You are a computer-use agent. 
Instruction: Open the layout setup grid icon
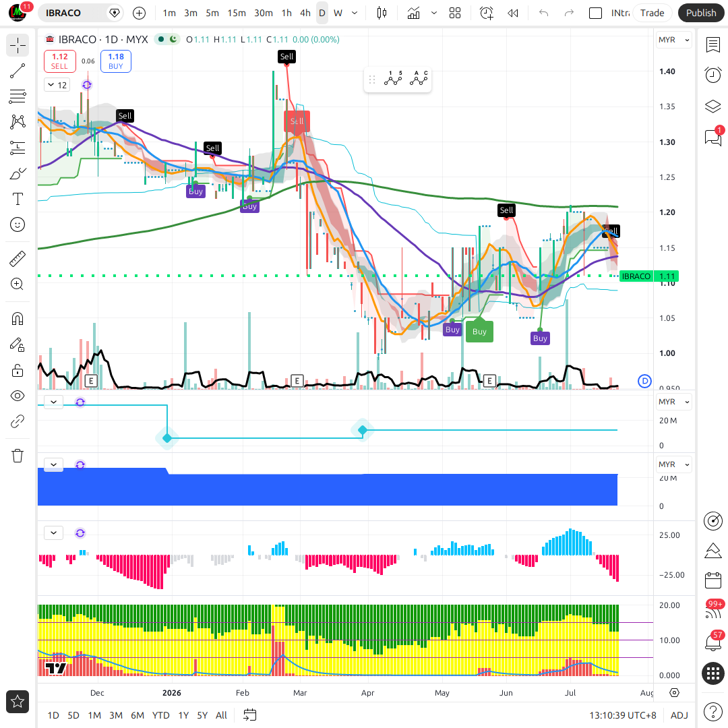click(x=455, y=13)
